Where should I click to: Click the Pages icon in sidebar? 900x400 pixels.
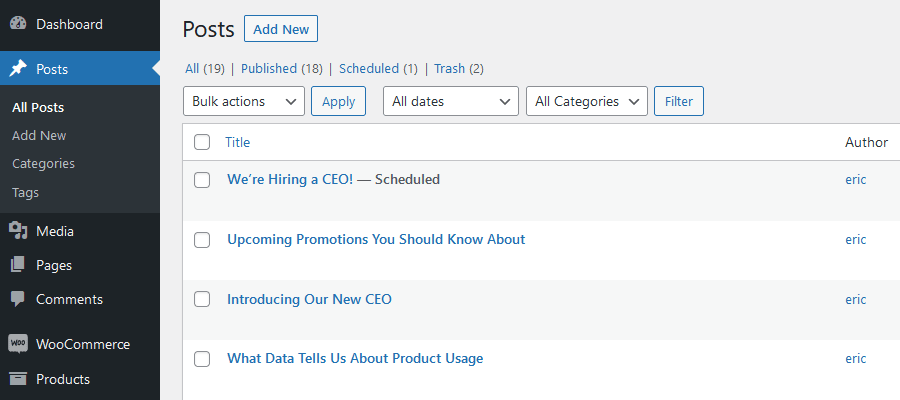tap(18, 265)
